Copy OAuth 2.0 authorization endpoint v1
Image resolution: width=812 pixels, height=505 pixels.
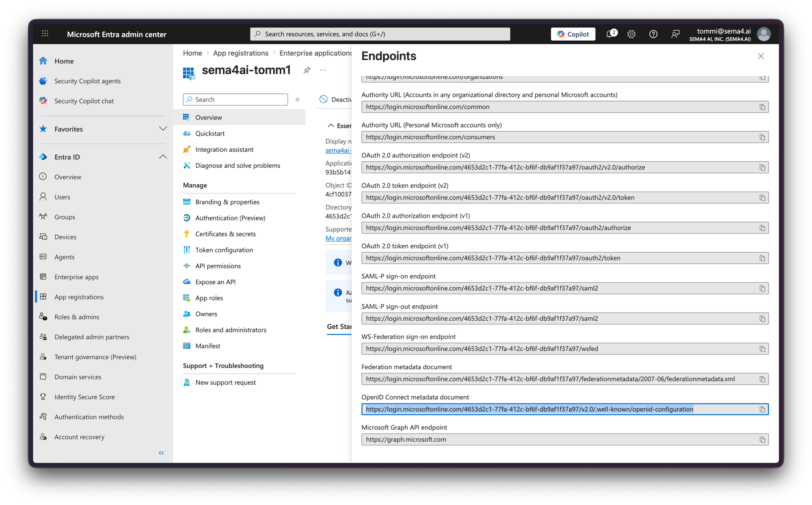tap(762, 228)
